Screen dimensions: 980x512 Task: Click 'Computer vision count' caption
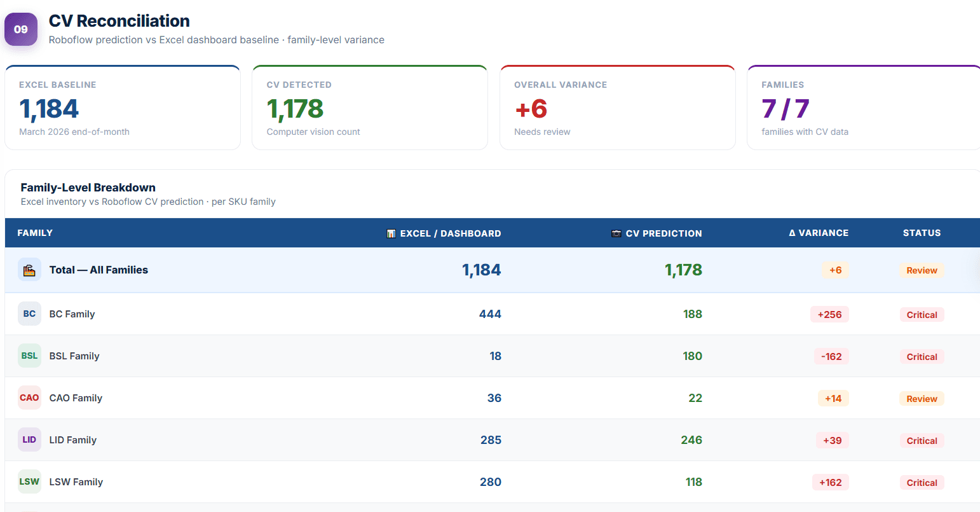[x=313, y=132]
